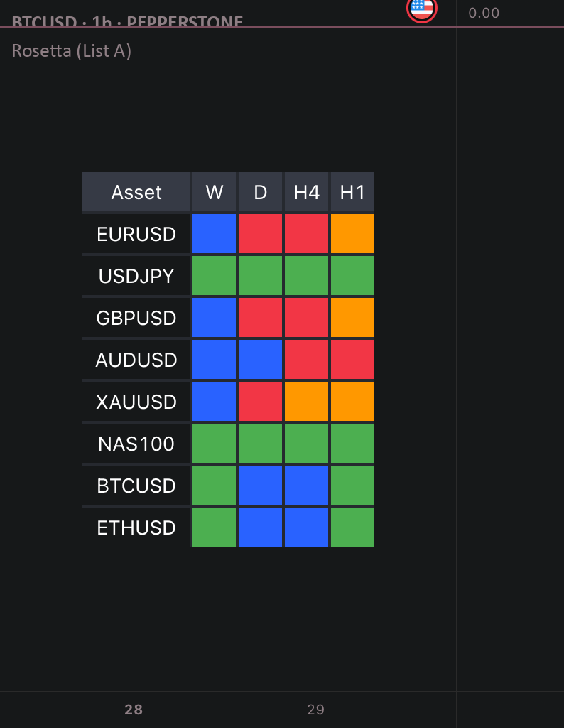Click the 29 date on time axis
The height and width of the screenshot is (728, 564).
click(316, 710)
